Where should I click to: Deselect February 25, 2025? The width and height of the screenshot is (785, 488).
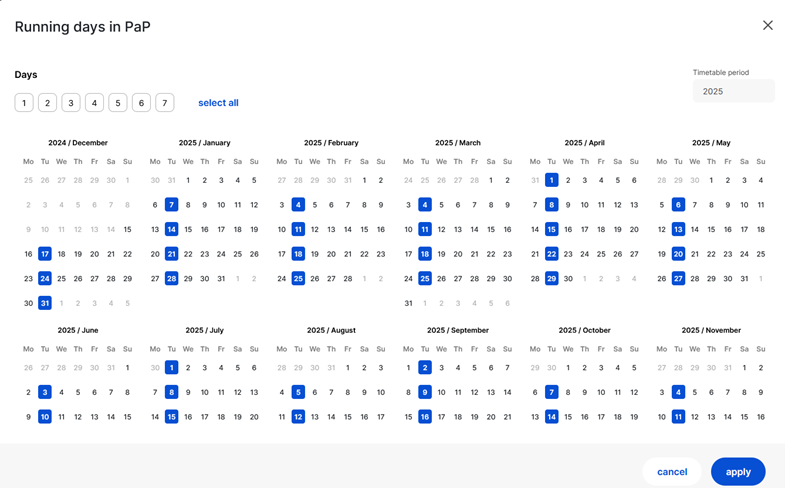[298, 278]
